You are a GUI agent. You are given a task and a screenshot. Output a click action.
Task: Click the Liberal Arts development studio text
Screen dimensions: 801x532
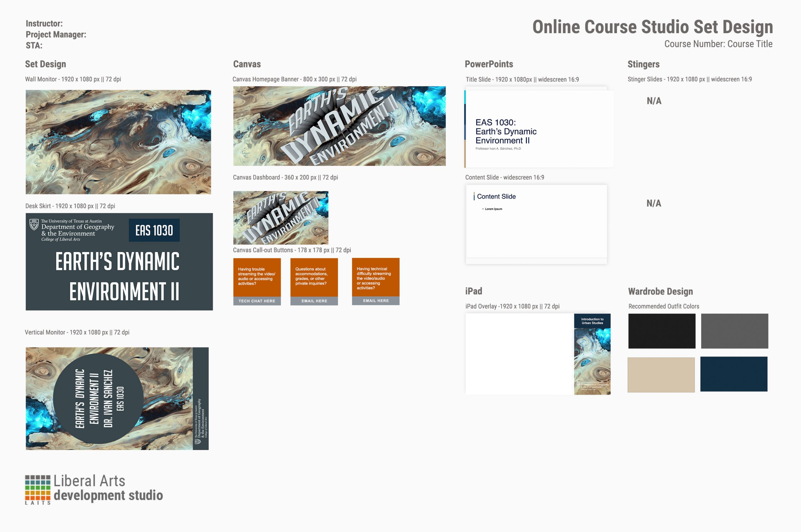(108, 488)
